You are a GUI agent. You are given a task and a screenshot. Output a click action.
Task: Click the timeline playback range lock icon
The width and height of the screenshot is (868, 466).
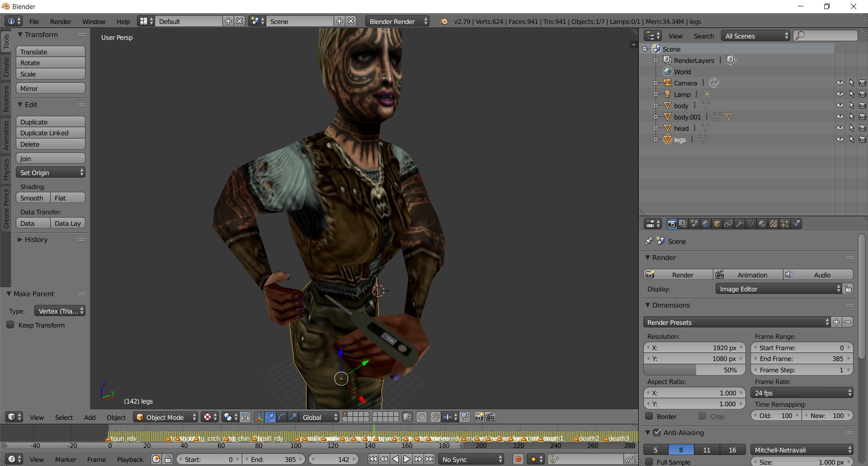coord(168,459)
